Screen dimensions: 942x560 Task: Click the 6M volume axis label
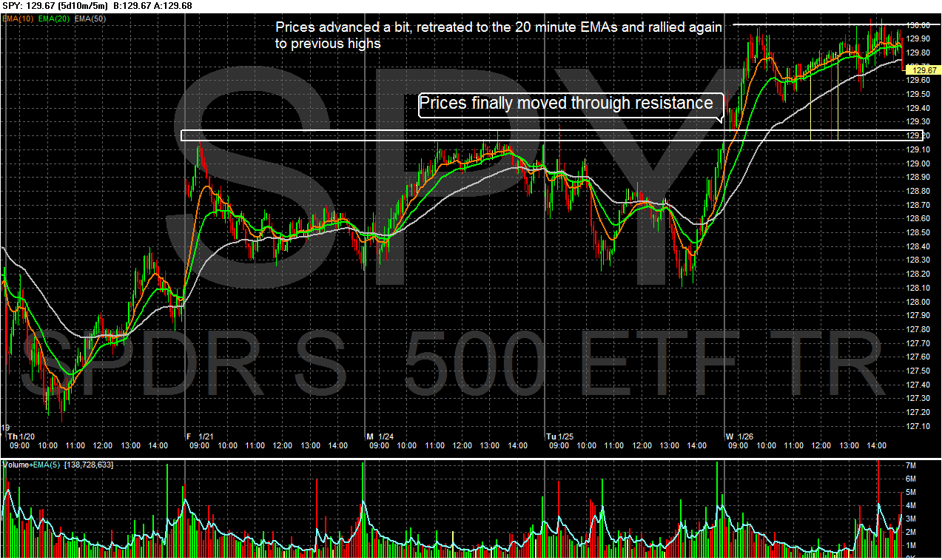tap(912, 479)
